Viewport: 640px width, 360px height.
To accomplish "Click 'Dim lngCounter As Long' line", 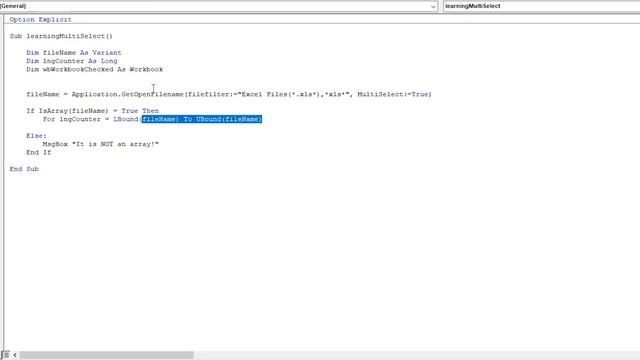I will click(72, 61).
